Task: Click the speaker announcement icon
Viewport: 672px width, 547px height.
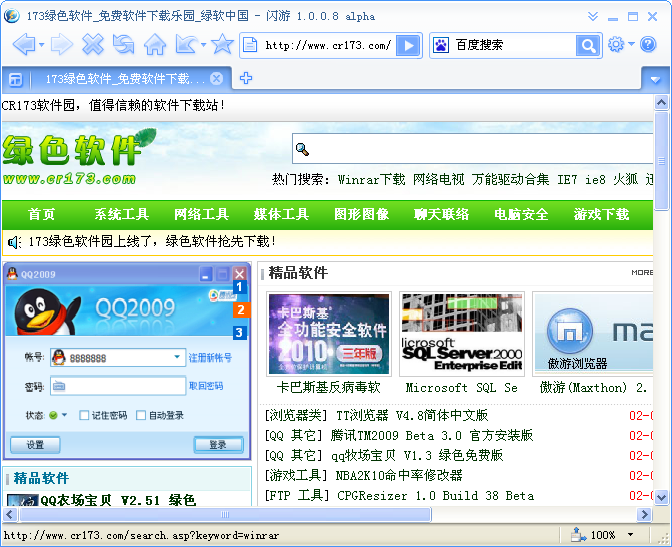Action: 14,242
